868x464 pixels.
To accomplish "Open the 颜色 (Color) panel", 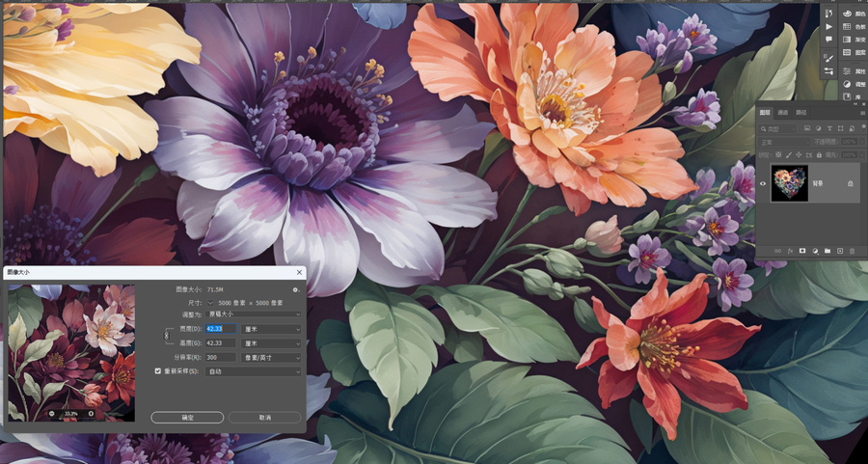I will (x=854, y=14).
